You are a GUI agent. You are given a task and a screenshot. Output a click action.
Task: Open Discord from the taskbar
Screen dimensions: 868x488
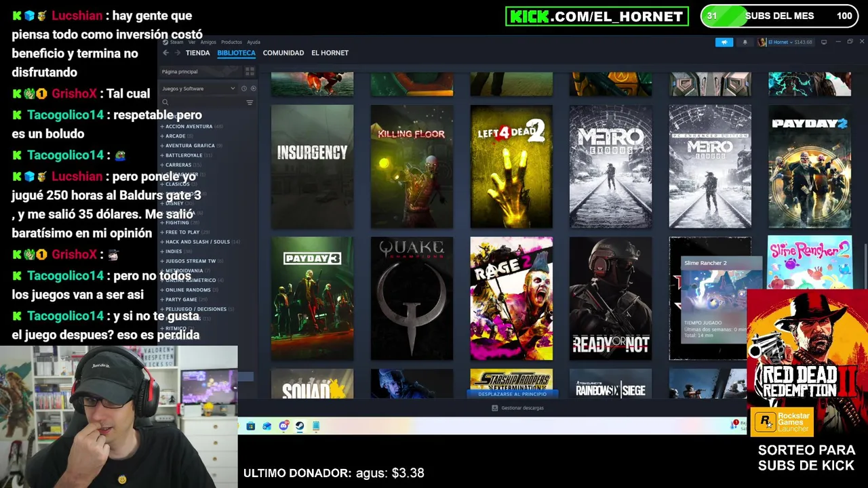(x=283, y=426)
